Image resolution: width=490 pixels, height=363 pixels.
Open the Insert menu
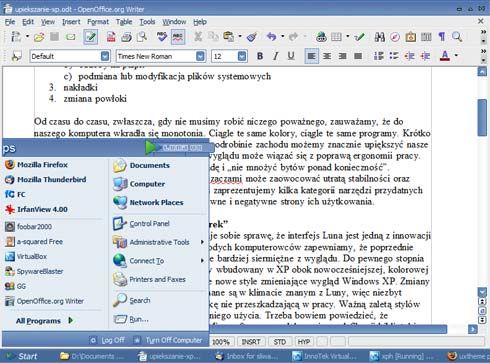[x=71, y=22]
